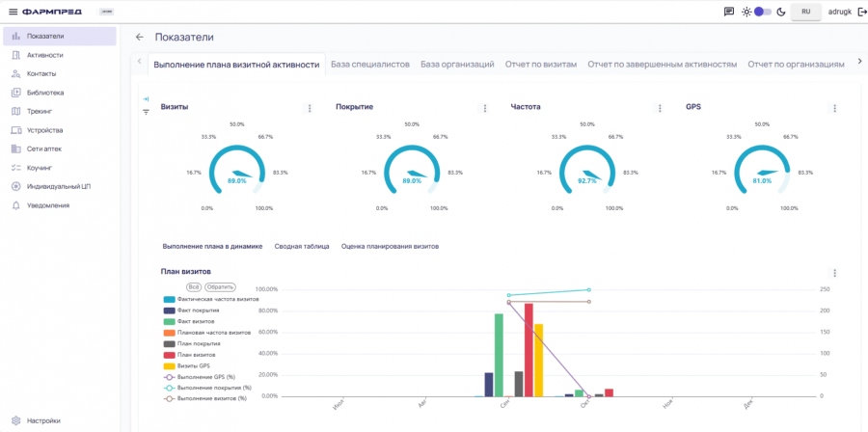Toggle the light/dark theme switch

tap(763, 12)
